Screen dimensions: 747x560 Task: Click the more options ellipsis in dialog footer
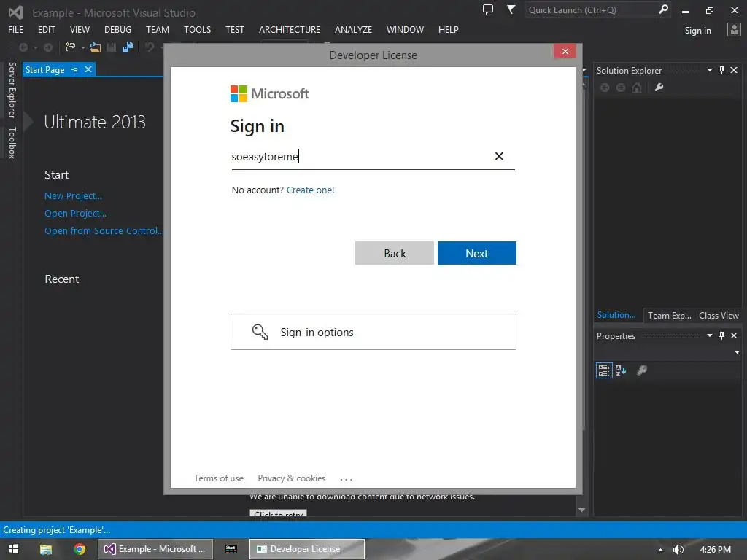point(347,479)
